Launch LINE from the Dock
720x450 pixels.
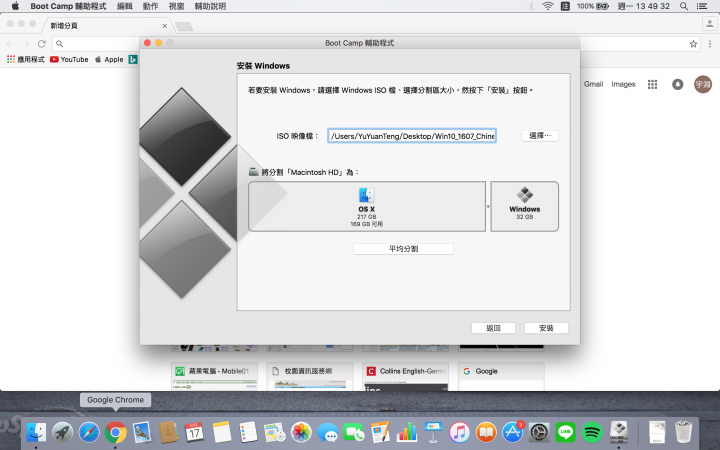click(x=565, y=432)
